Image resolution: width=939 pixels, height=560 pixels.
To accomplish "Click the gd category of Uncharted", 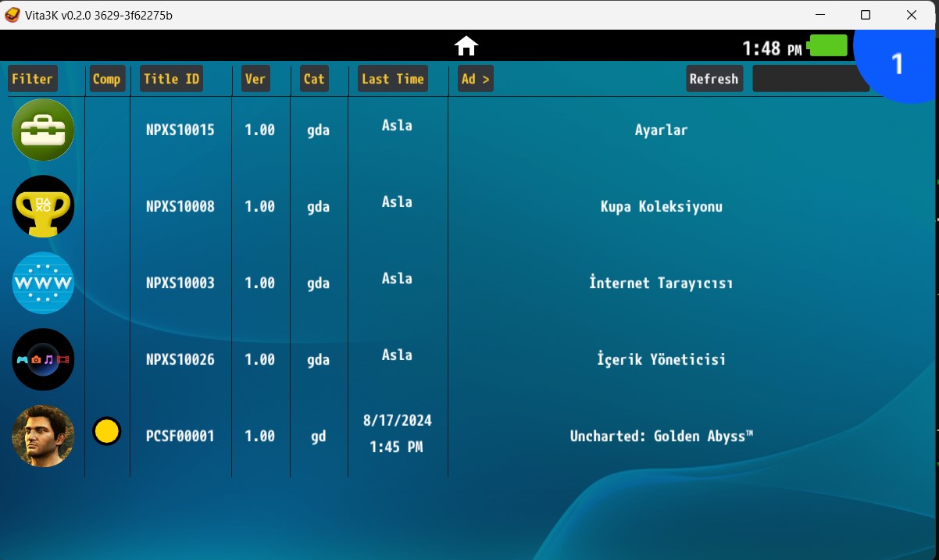I will coord(318,437).
